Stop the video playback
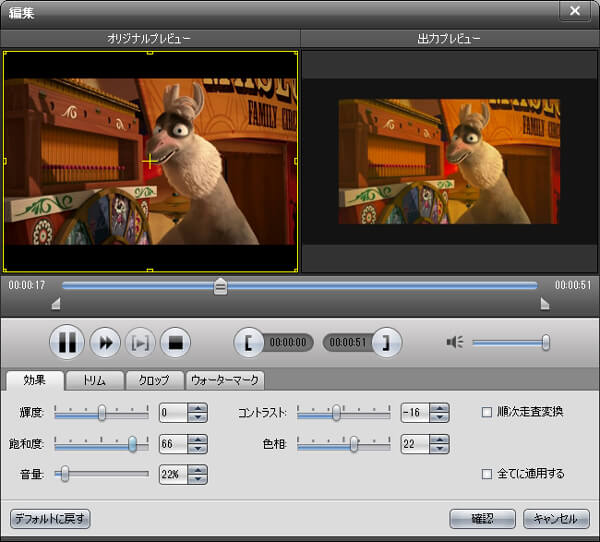This screenshot has width=600, height=542. (x=175, y=343)
